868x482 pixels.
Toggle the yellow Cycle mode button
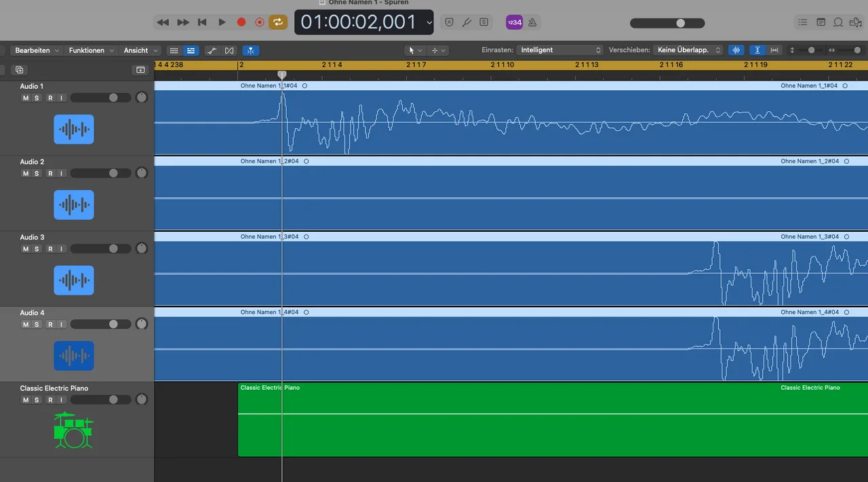(x=277, y=22)
